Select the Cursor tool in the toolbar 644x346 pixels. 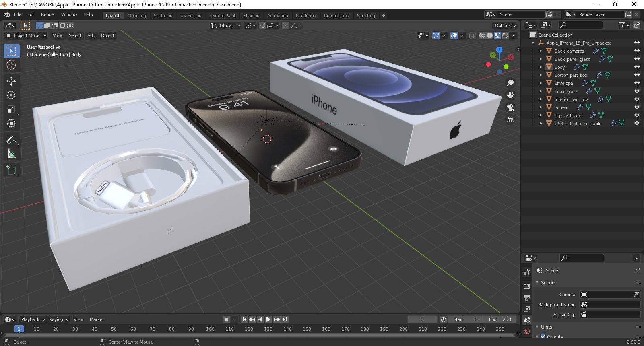(11, 65)
